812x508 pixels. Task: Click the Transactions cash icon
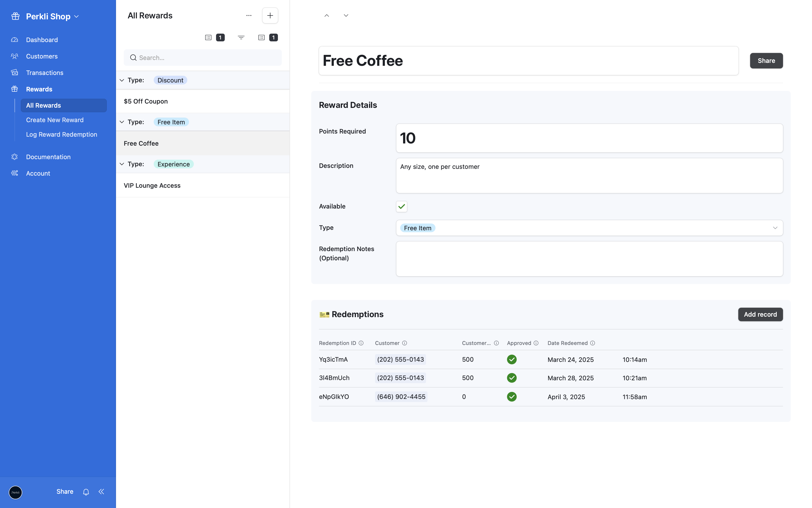[x=14, y=73]
